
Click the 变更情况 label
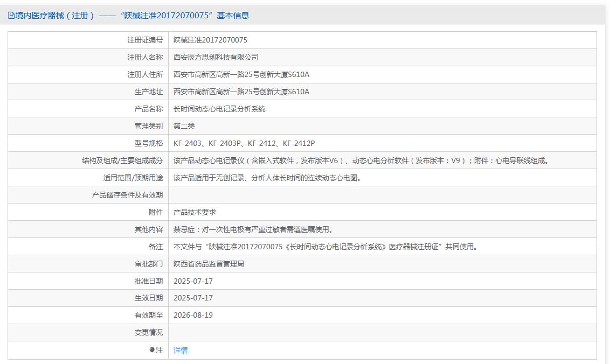tap(149, 333)
